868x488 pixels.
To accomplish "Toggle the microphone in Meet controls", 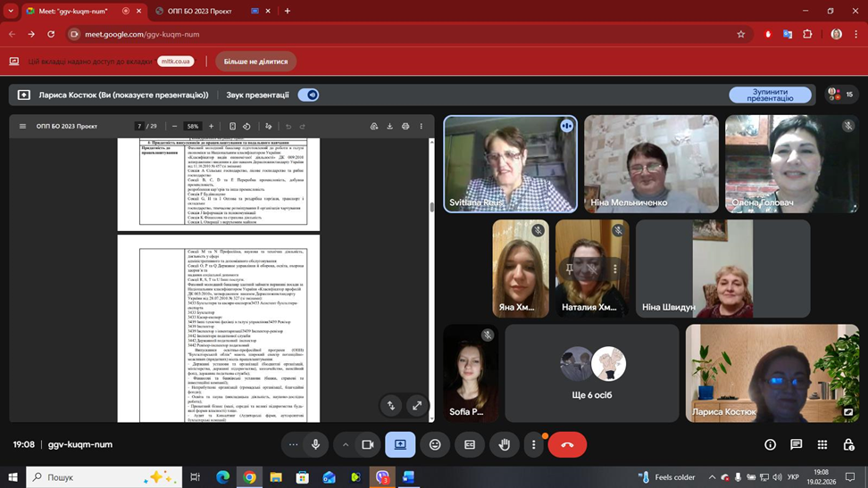I will tap(315, 444).
